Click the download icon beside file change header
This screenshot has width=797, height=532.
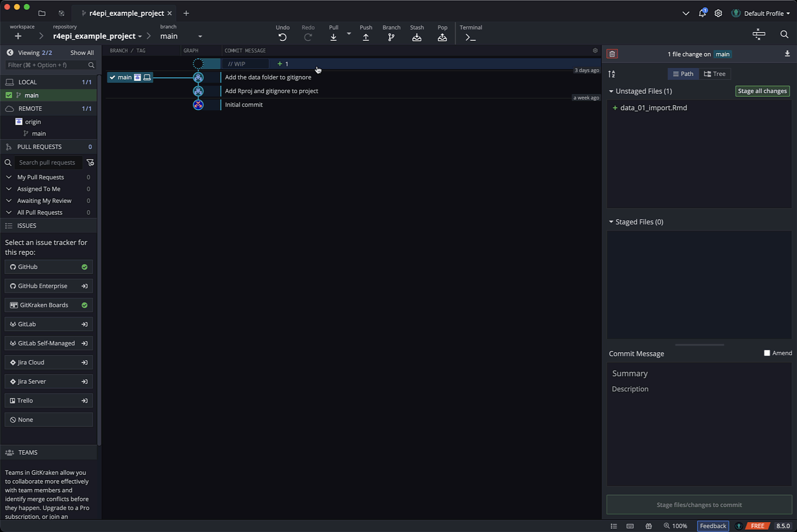(x=787, y=54)
